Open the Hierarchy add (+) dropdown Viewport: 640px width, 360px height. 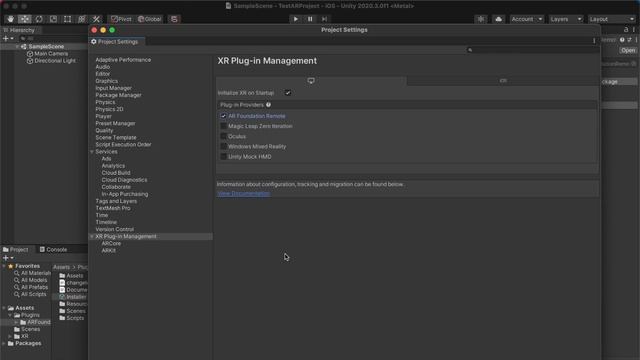click(x=8, y=38)
